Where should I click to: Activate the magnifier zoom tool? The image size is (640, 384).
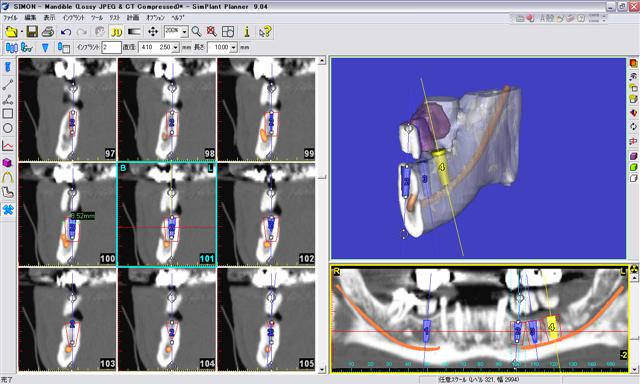tap(196, 32)
